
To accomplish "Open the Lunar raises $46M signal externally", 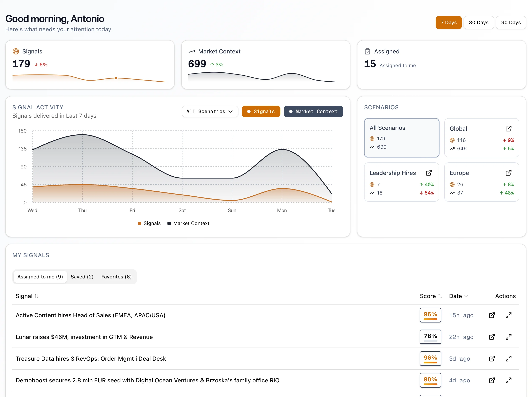I will point(492,337).
